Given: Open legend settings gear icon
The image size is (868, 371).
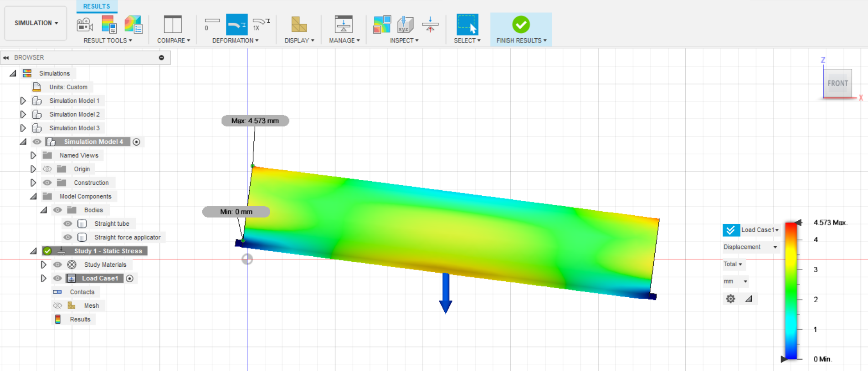Looking at the screenshot, I should (x=731, y=299).
